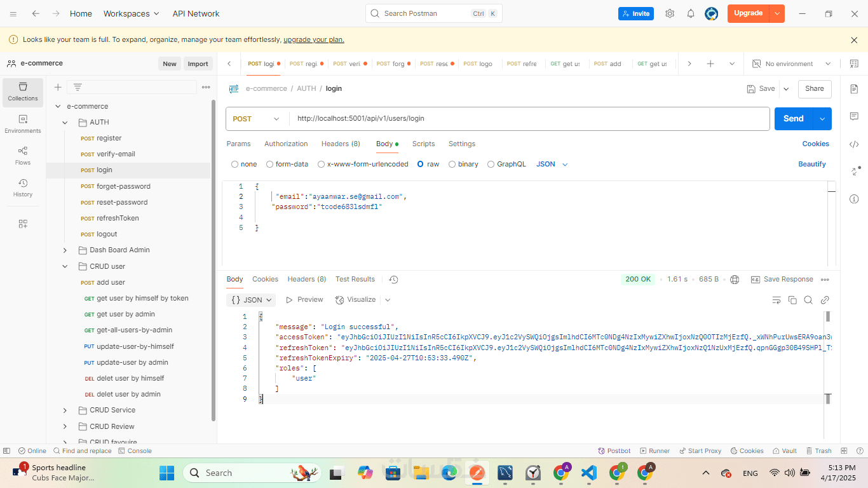This screenshot has width=868, height=488.
Task: Click the collection filter icon
Action: click(x=78, y=87)
